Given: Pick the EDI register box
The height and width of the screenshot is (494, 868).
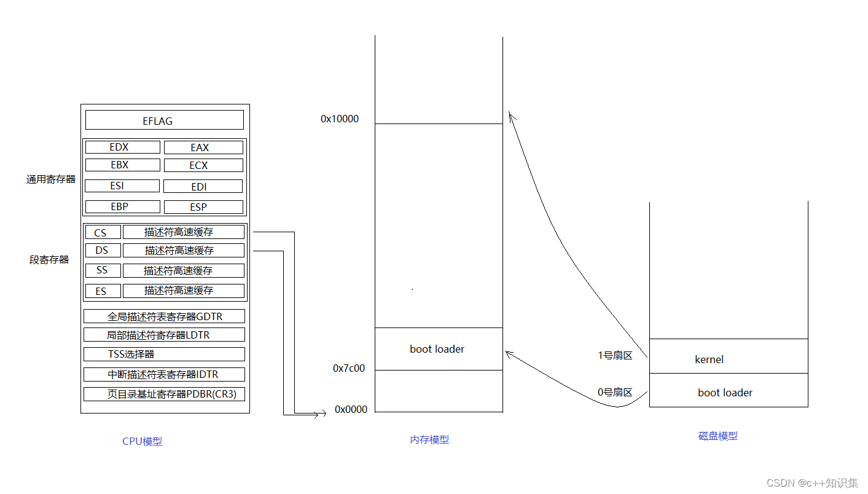Looking at the screenshot, I should coord(203,186).
